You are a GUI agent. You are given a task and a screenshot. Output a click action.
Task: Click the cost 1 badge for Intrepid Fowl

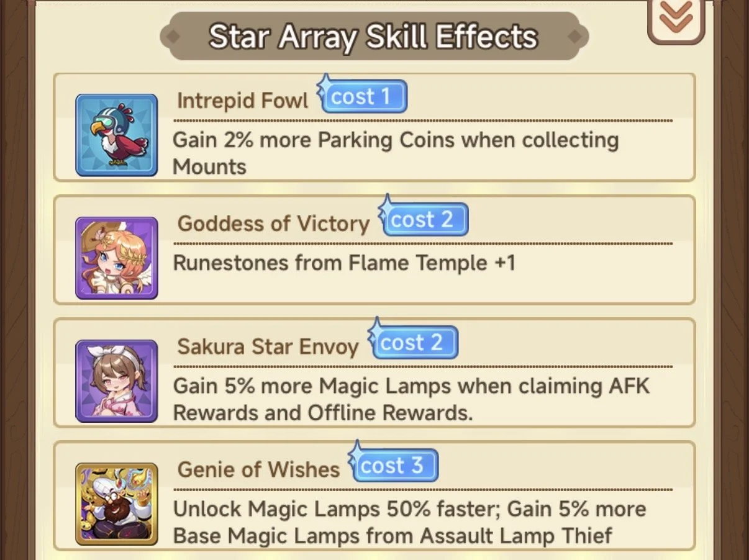click(x=362, y=96)
